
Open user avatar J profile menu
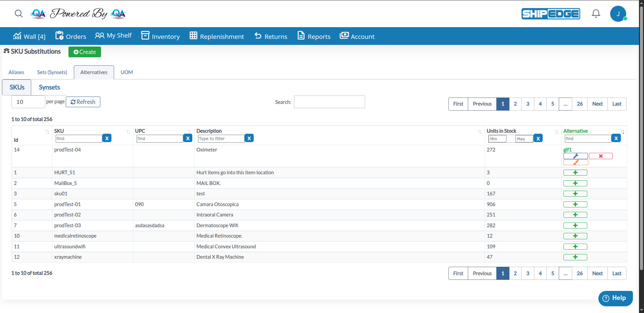[x=618, y=14]
